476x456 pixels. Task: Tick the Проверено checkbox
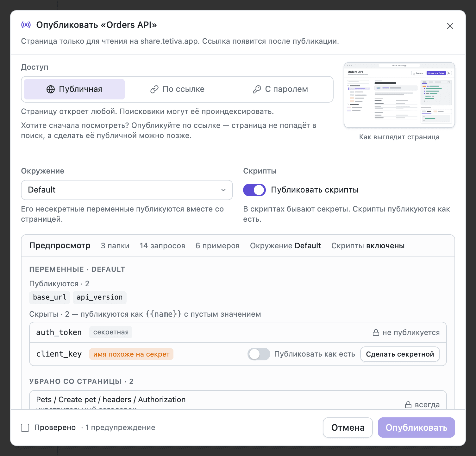(25, 428)
